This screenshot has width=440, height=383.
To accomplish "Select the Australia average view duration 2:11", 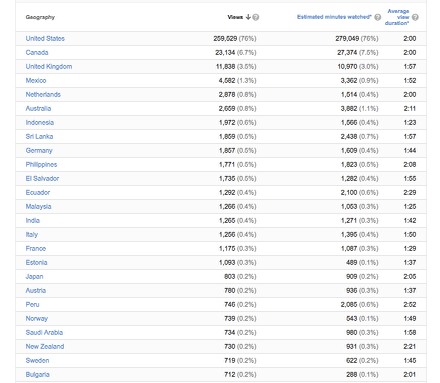I will [x=410, y=108].
